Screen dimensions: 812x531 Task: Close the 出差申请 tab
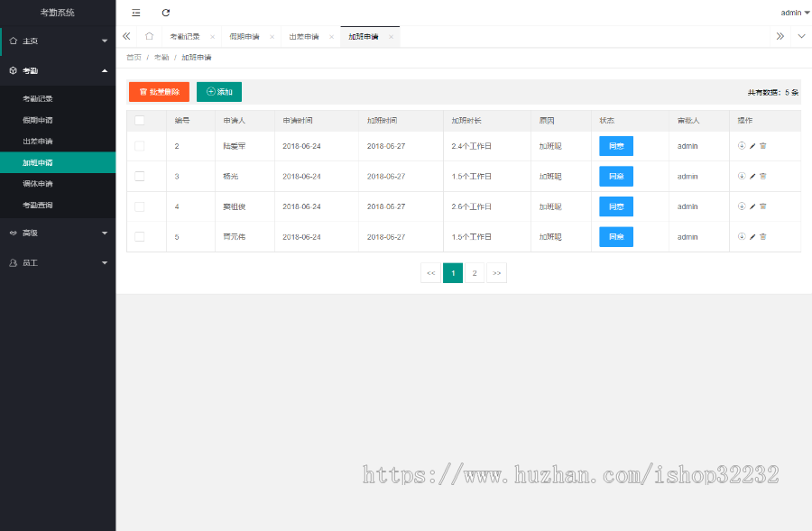click(331, 37)
